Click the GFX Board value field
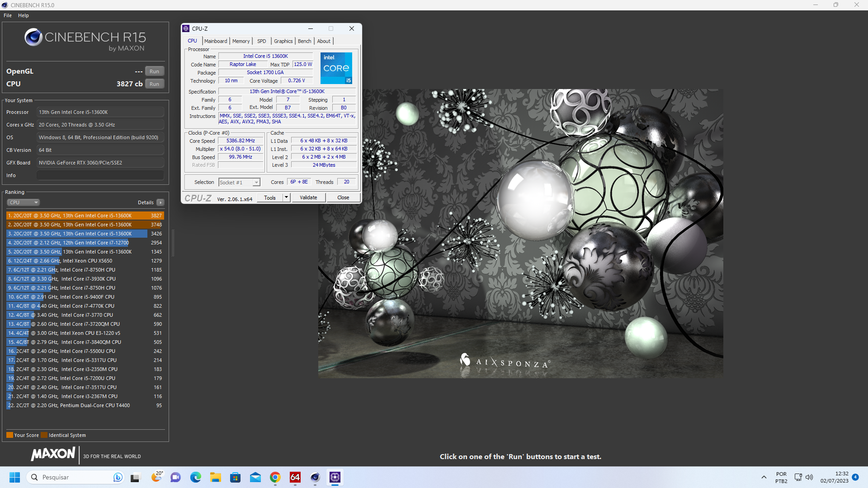 [100, 163]
